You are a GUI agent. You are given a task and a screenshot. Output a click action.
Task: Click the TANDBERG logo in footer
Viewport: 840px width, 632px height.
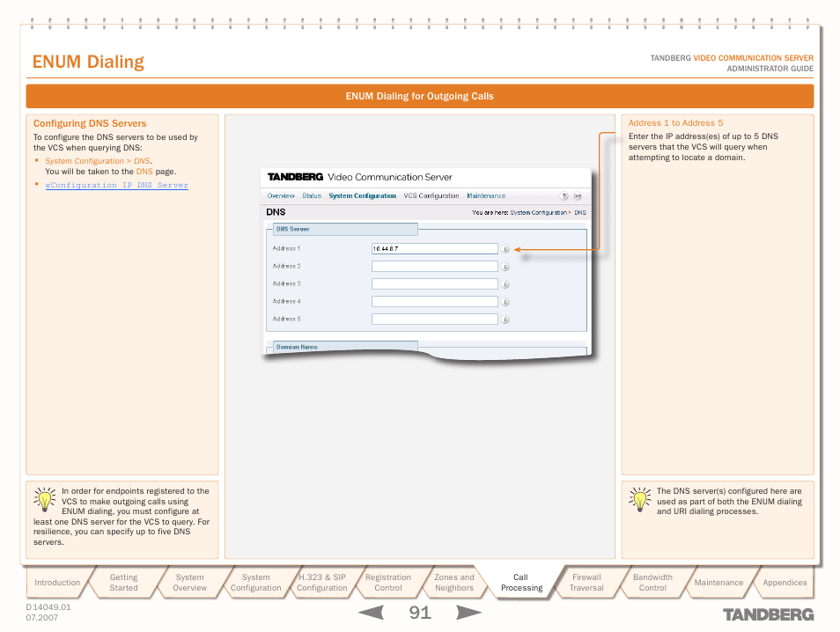point(768,614)
